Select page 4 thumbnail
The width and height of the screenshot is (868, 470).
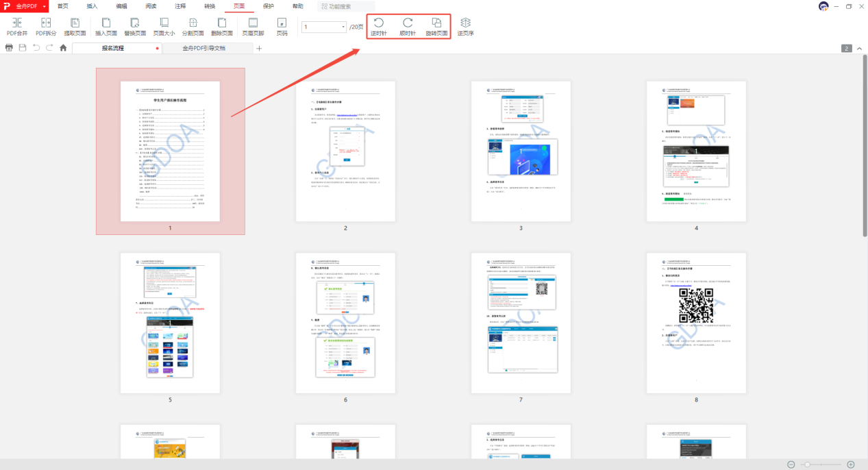pyautogui.click(x=696, y=151)
